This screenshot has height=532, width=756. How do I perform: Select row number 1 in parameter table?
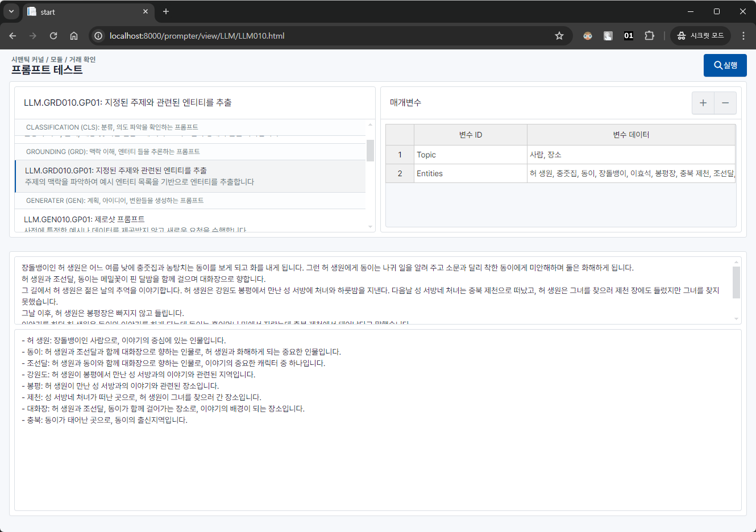click(x=400, y=155)
